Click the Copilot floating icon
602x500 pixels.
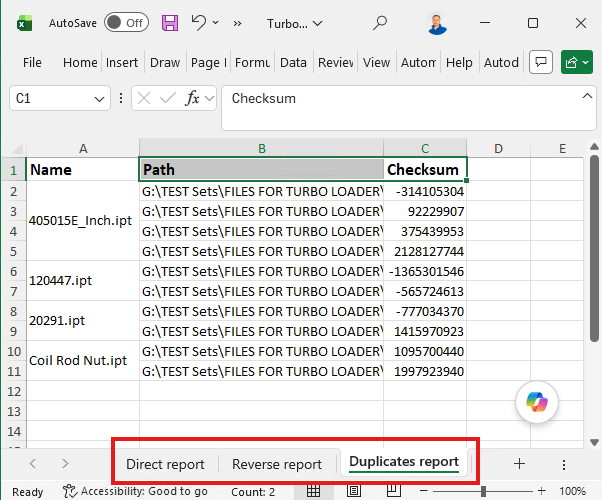[537, 402]
